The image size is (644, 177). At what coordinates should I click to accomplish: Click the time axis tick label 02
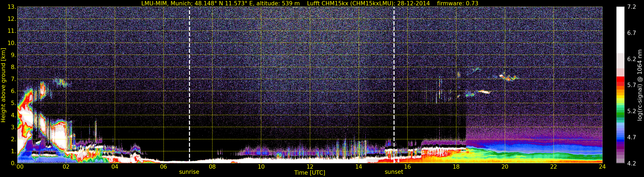(66, 167)
